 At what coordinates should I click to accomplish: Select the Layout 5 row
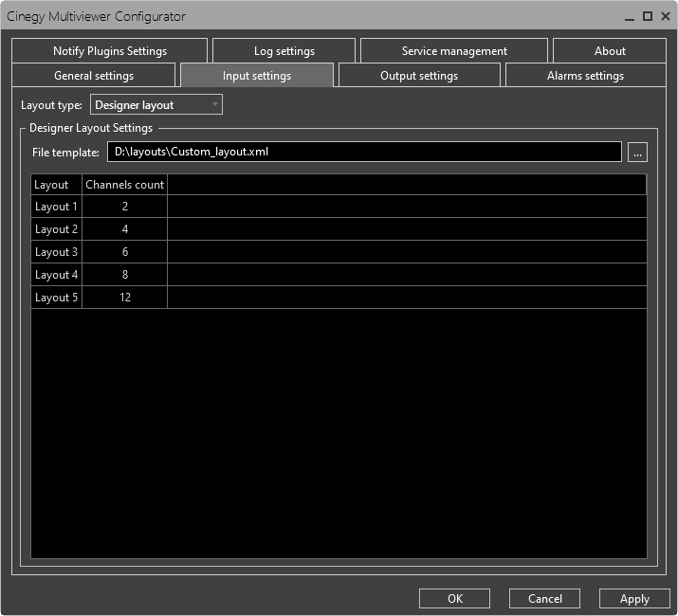pos(339,297)
